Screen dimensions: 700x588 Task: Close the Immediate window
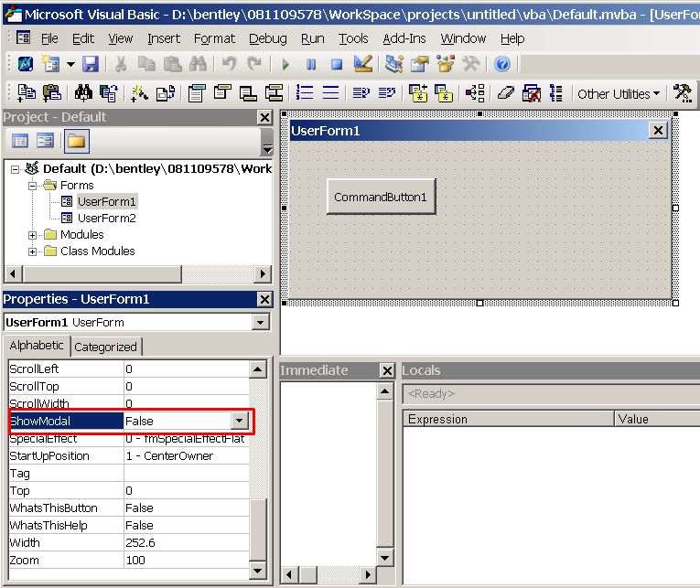[x=387, y=370]
